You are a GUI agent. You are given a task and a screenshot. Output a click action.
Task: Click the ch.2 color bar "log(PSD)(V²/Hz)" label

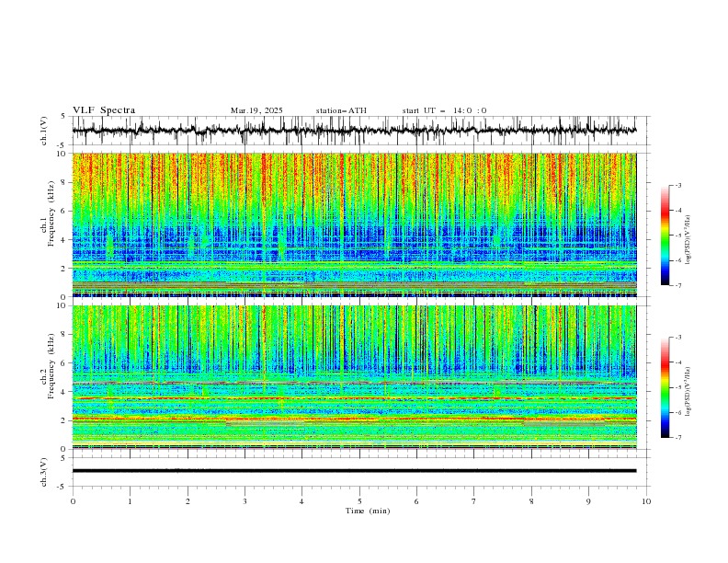[688, 392]
